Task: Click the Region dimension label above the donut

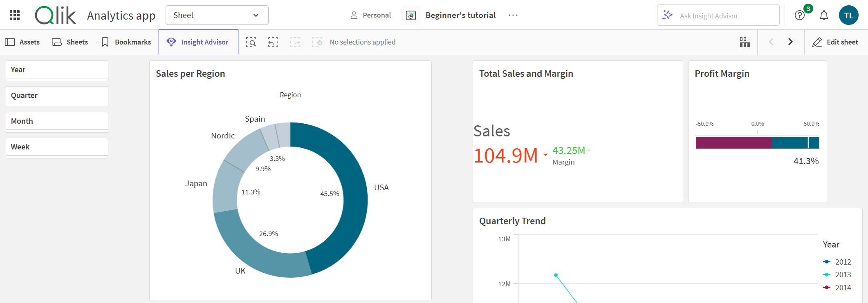Action: pos(290,95)
